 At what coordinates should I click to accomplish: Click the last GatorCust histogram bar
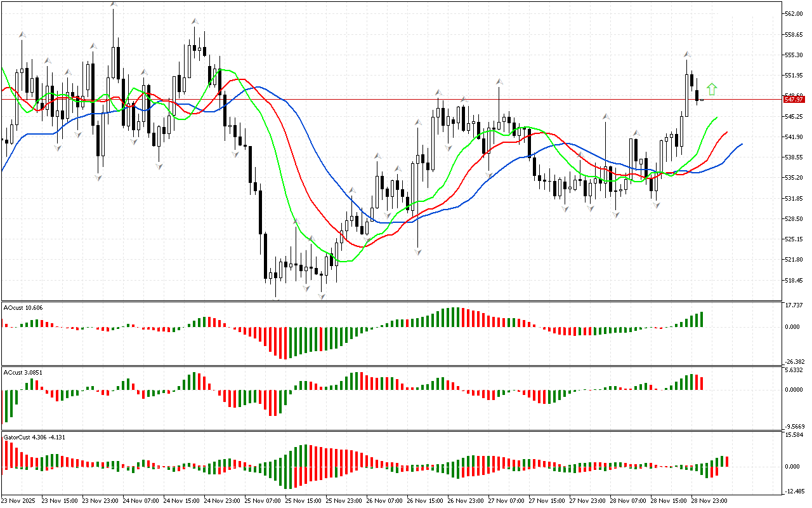click(x=727, y=462)
